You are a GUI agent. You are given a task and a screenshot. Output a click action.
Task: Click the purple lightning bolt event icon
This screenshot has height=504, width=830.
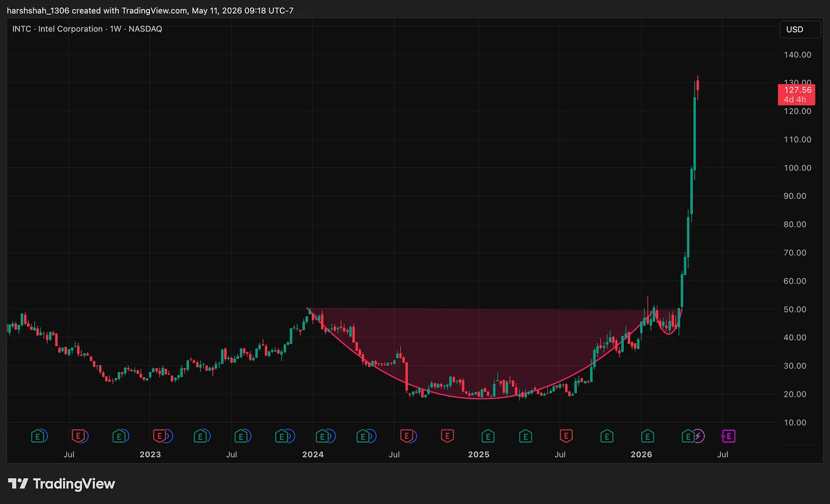tap(699, 436)
